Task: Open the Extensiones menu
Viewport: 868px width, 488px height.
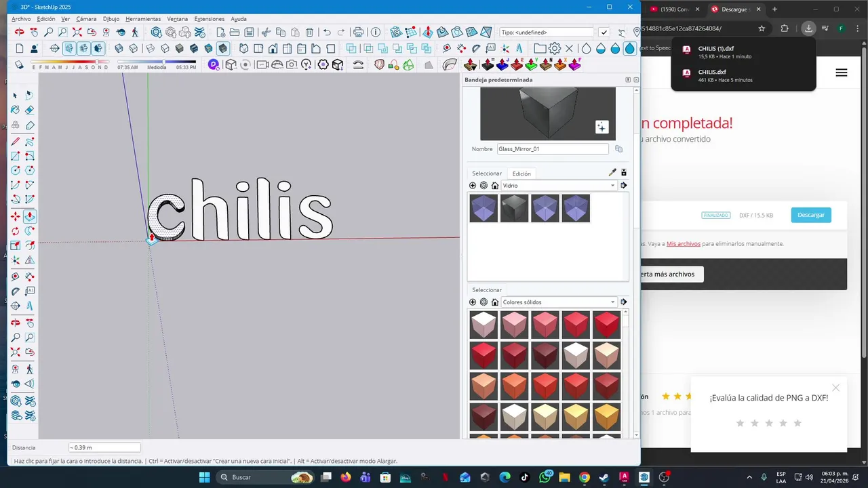Action: click(210, 19)
